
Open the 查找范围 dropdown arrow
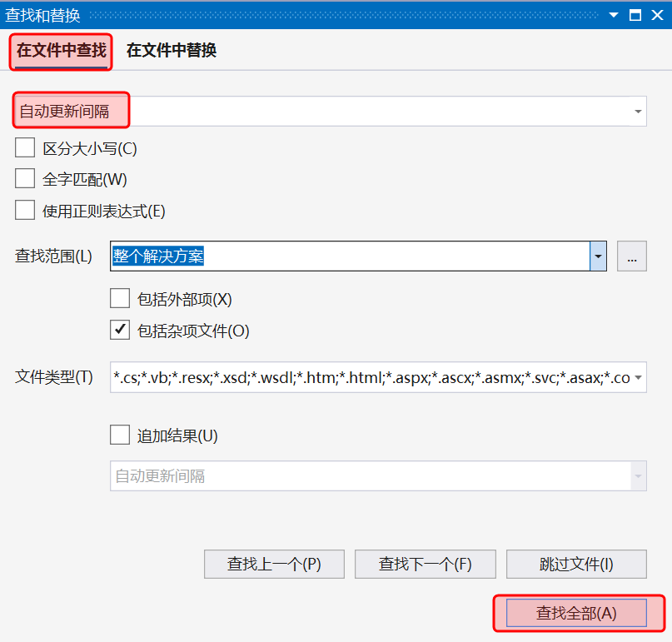tap(598, 256)
